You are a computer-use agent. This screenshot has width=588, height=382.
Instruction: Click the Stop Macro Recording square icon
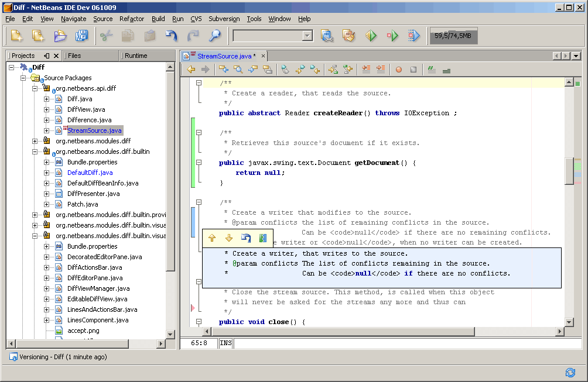coord(413,70)
